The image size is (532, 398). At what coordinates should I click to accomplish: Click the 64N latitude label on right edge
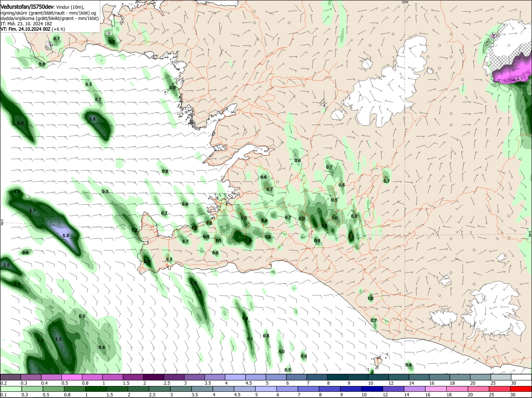pyautogui.click(x=530, y=234)
